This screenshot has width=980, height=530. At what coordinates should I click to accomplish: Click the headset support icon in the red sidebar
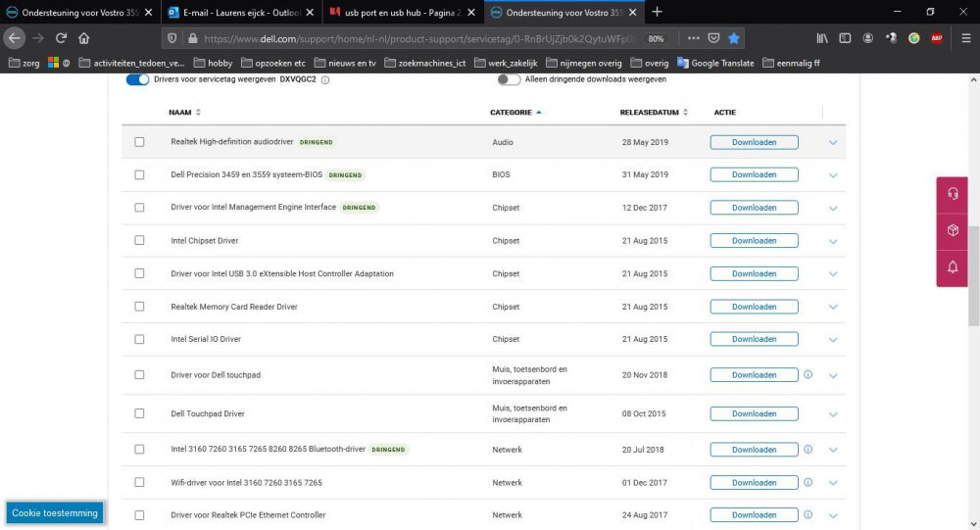pos(953,194)
